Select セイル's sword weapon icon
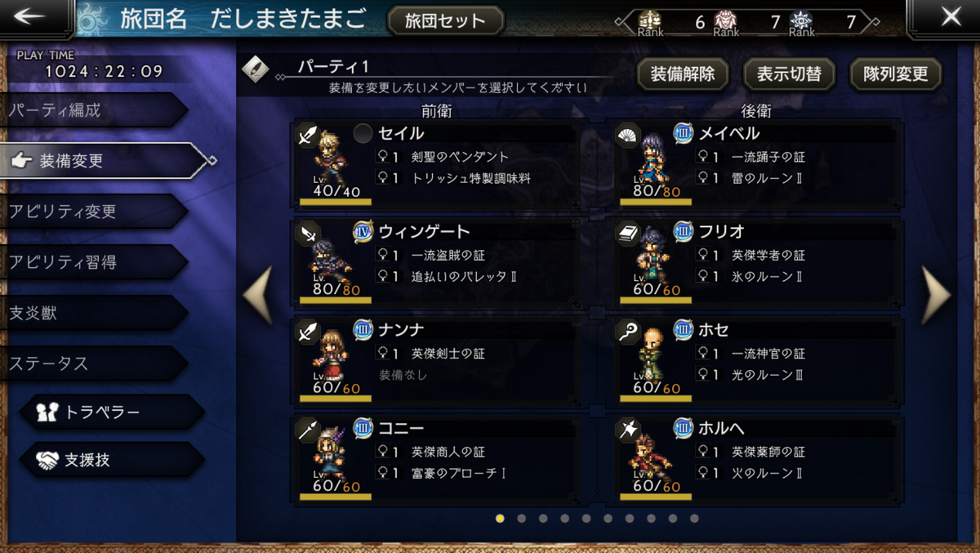This screenshot has width=980, height=553. [308, 135]
